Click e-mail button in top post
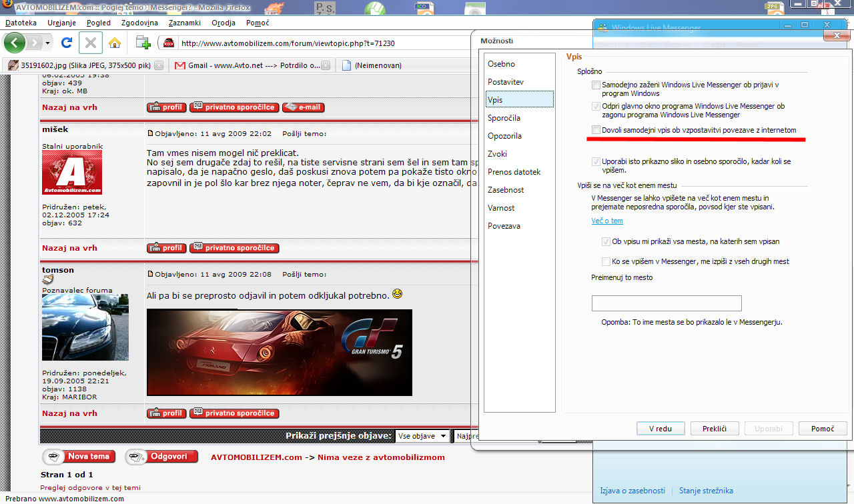The width and height of the screenshot is (854, 504). tap(303, 107)
